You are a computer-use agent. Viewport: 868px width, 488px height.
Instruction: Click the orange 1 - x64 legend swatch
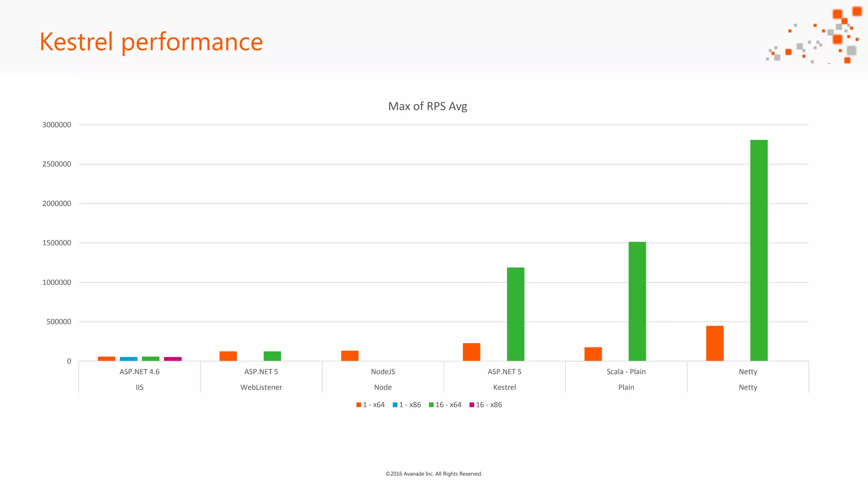(359, 405)
